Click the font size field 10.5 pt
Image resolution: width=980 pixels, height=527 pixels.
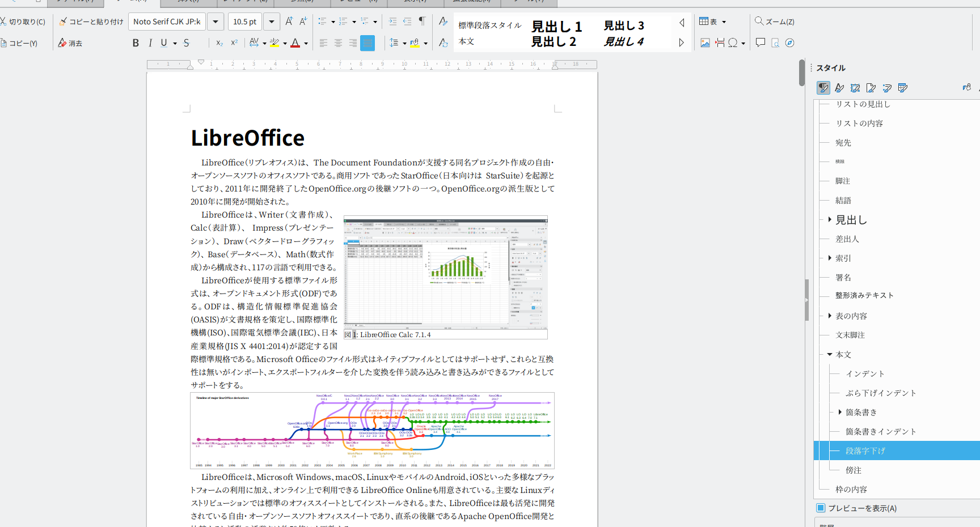[246, 22]
